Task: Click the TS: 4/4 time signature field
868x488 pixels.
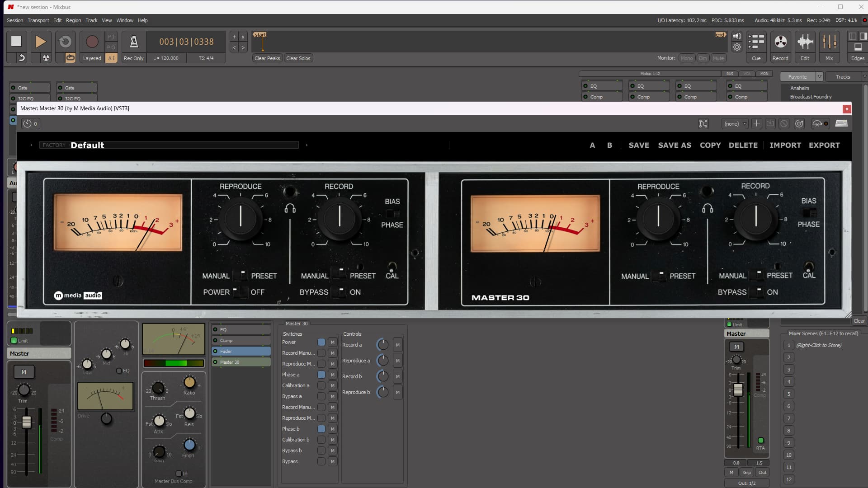Action: (206, 58)
